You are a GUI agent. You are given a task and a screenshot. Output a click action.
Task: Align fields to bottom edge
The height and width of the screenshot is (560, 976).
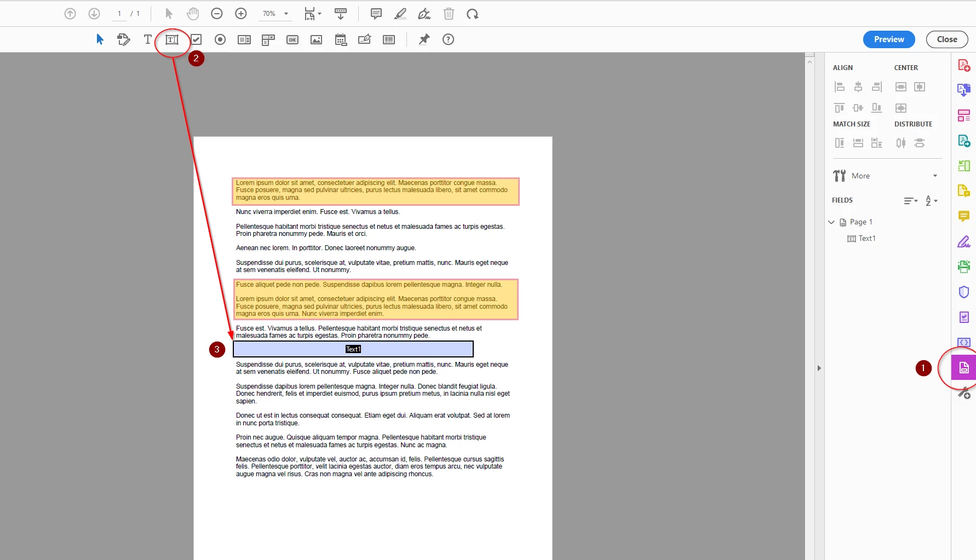coord(877,108)
